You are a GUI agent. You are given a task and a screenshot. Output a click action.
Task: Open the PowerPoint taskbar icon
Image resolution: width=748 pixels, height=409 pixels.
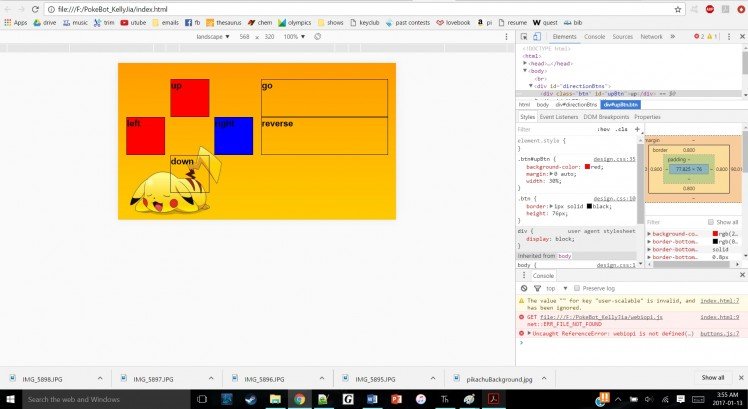click(396, 399)
